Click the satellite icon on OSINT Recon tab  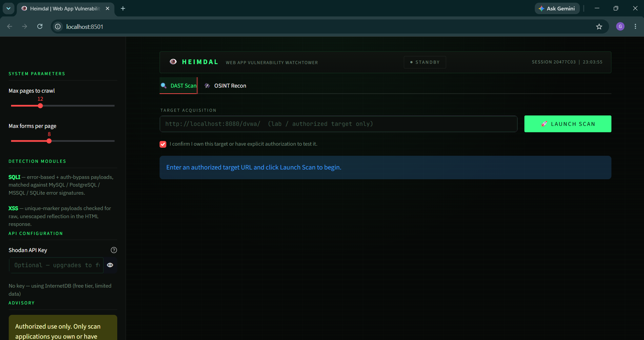[207, 86]
